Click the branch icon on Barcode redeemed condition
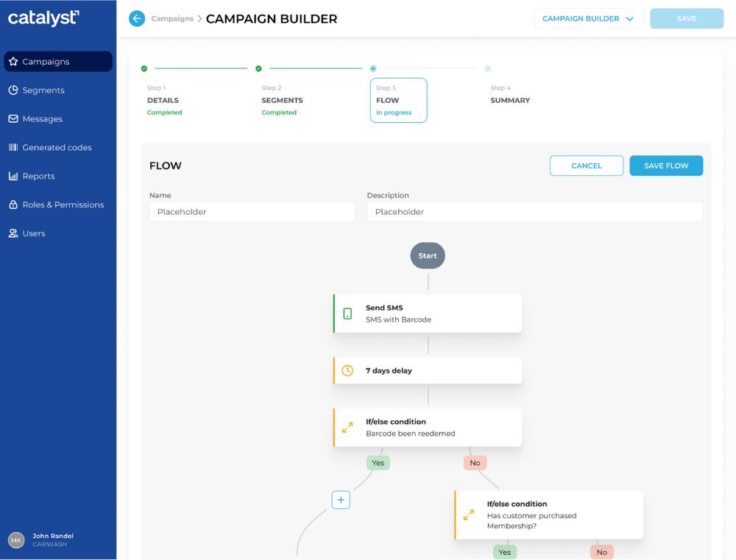 click(x=347, y=428)
